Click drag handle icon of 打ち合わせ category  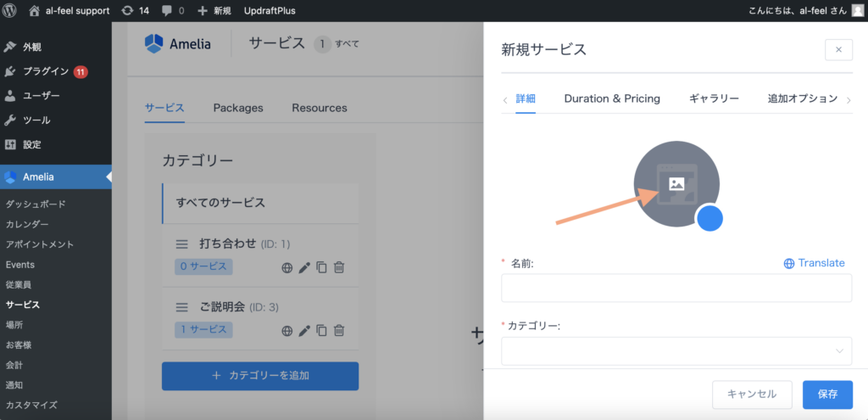(x=181, y=244)
